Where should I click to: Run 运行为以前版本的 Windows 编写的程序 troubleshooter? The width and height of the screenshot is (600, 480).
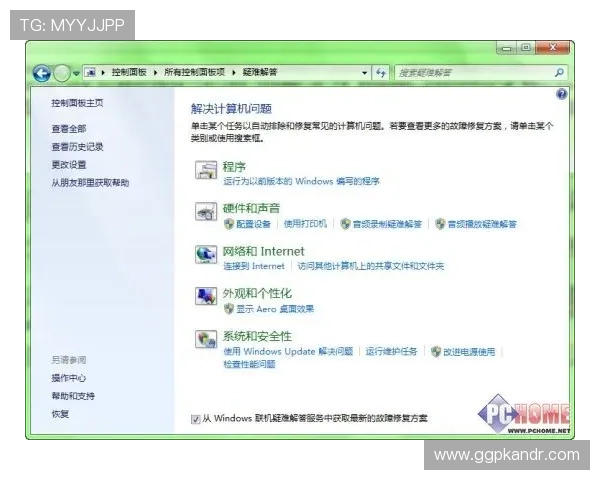(x=302, y=181)
